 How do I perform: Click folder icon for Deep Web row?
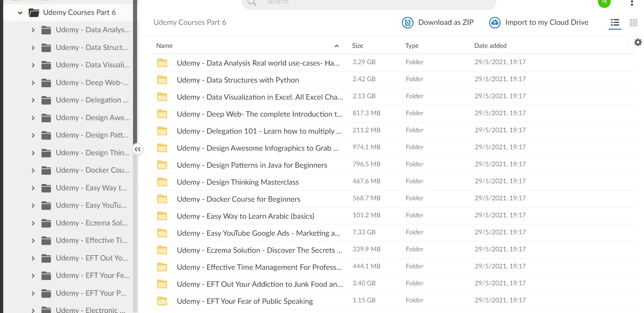pyautogui.click(x=162, y=114)
